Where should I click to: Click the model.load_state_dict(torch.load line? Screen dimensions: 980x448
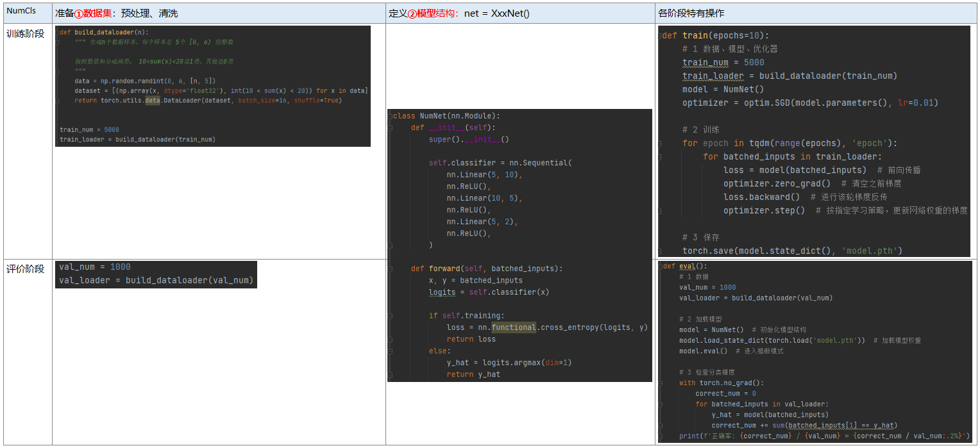[800, 340]
